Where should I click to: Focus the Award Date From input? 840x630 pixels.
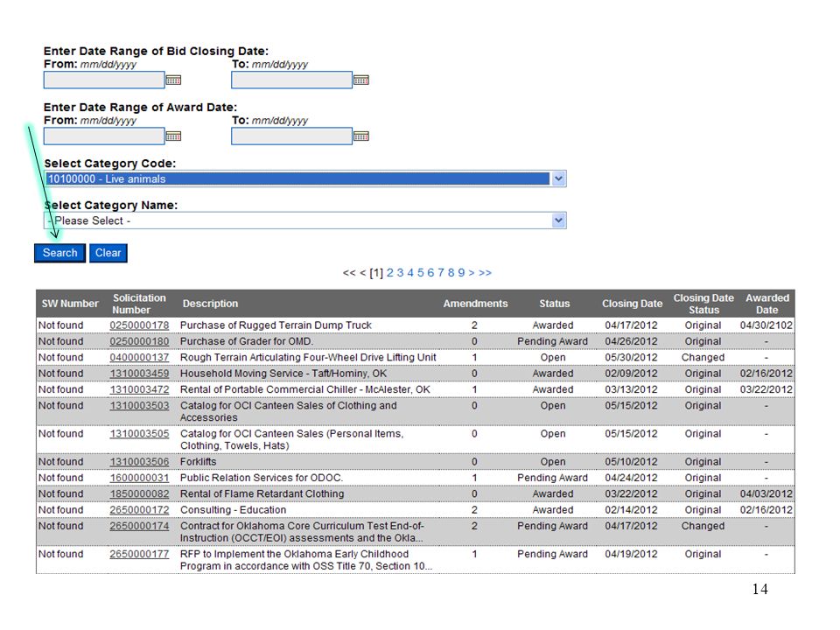click(104, 136)
